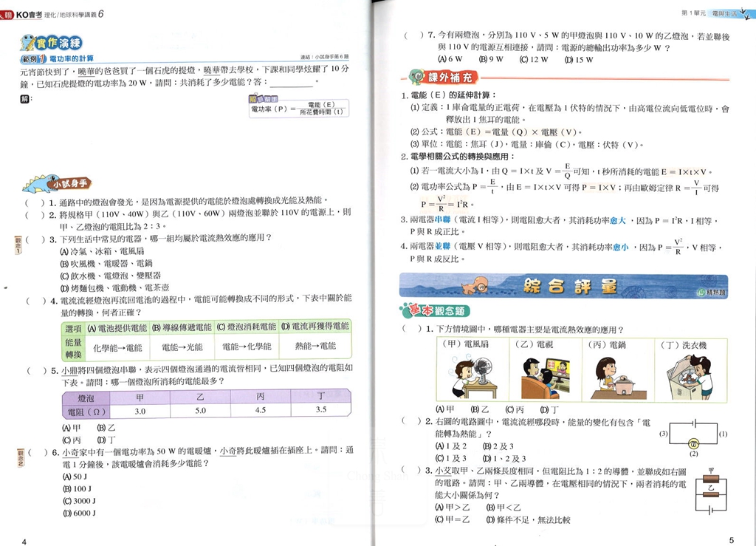Click the 課外補充 heading badge

click(443, 77)
